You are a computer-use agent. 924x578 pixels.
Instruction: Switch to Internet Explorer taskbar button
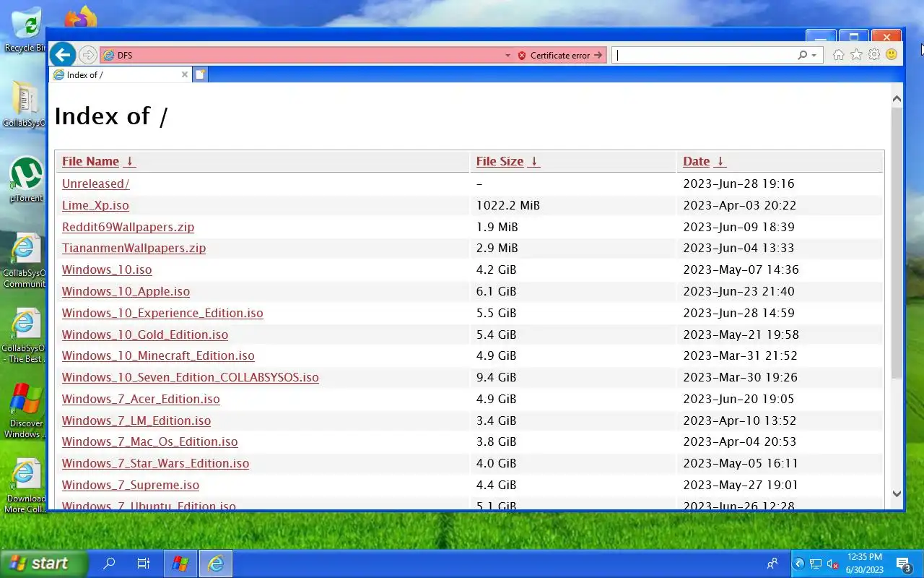point(216,564)
